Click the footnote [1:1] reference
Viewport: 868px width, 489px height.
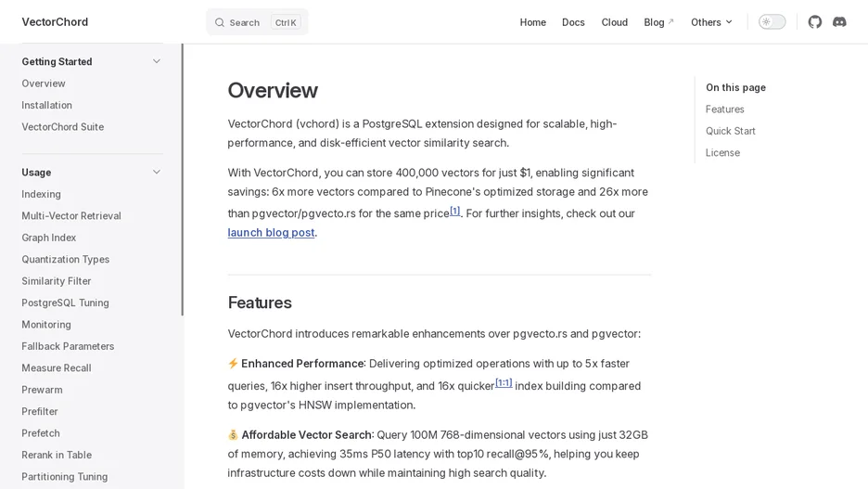pos(504,382)
